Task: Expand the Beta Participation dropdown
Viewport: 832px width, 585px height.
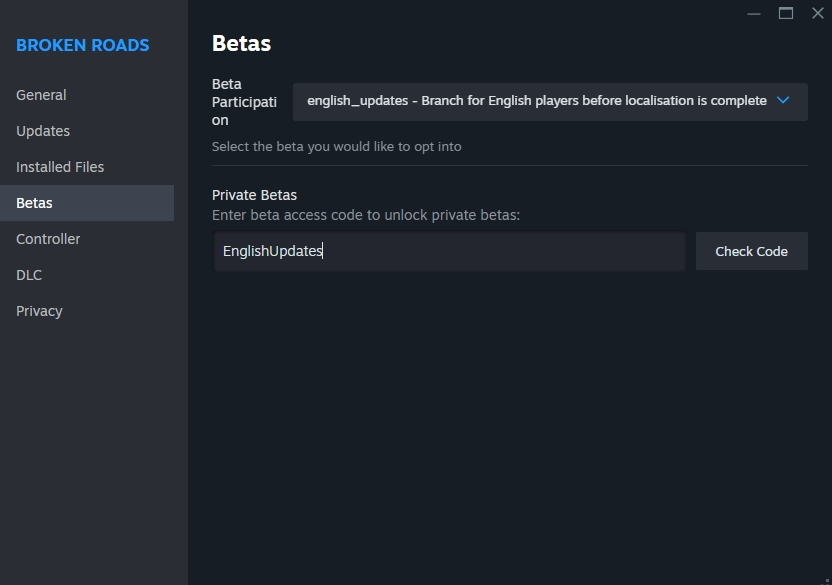Action: click(550, 101)
